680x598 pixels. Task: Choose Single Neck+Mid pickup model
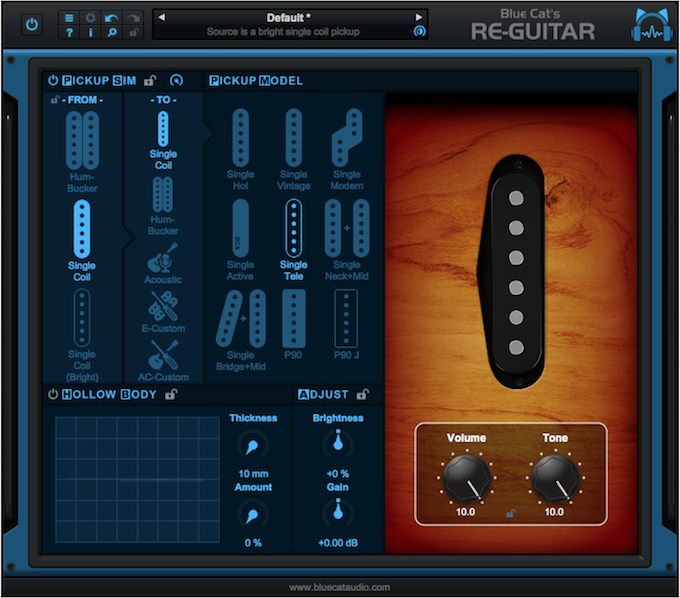pyautogui.click(x=347, y=240)
